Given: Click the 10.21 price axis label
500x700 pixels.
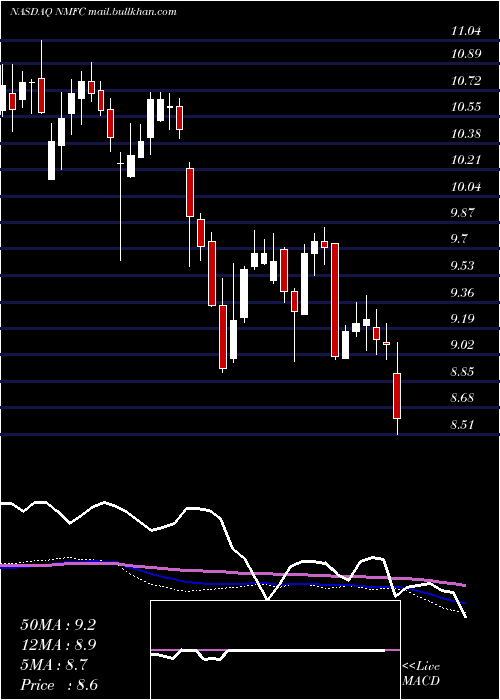Looking at the screenshot, I should tap(466, 159).
